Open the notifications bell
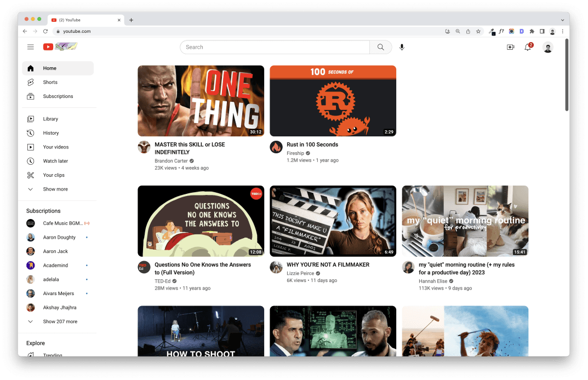Screen dimensions: 588x380 527,48
